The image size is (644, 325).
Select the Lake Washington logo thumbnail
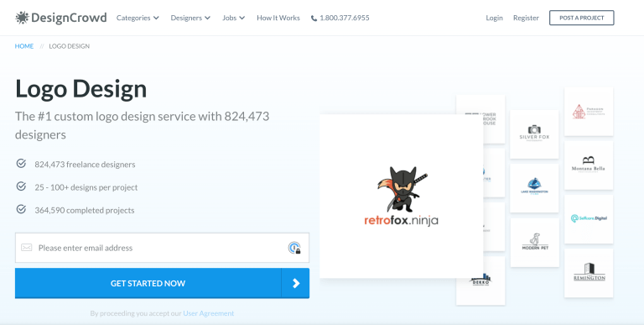coord(534,188)
